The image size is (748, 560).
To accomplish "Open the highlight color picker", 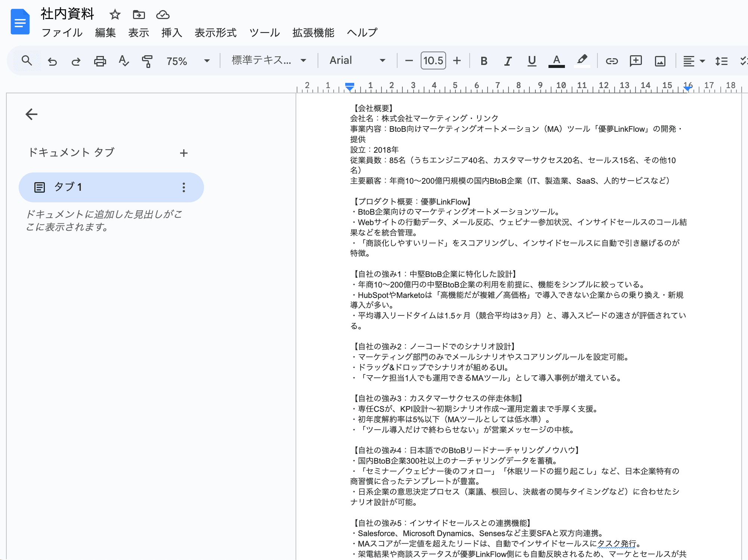I will click(582, 61).
